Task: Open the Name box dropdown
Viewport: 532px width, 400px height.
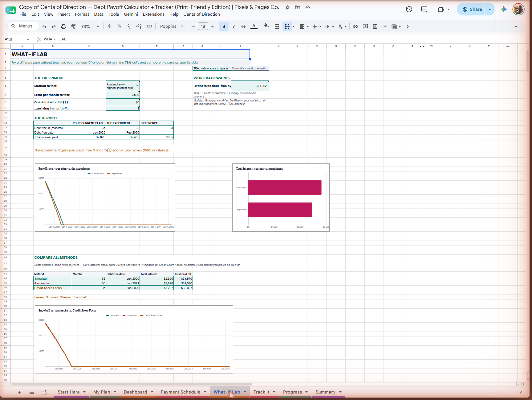Action: tap(28, 39)
